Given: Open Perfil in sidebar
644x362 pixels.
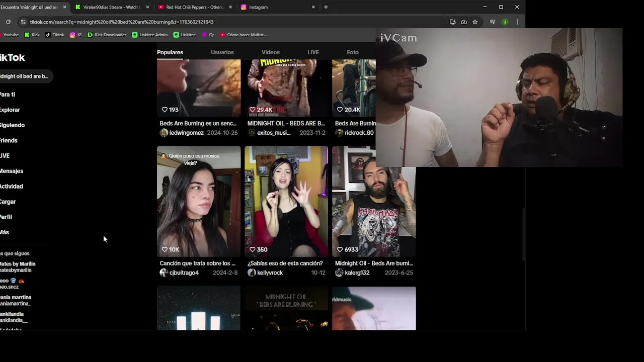Looking at the screenshot, I should pos(6,217).
